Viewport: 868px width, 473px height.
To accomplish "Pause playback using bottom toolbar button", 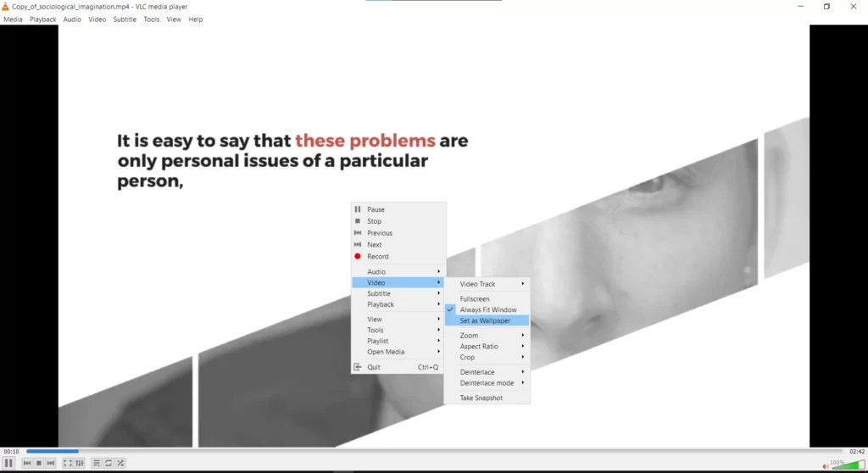I will pyautogui.click(x=8, y=463).
